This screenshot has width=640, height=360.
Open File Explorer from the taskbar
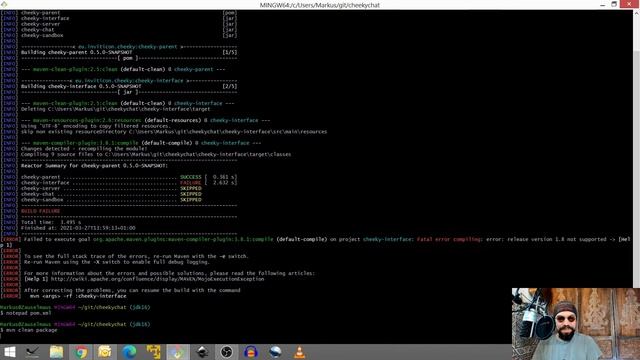pos(56,352)
